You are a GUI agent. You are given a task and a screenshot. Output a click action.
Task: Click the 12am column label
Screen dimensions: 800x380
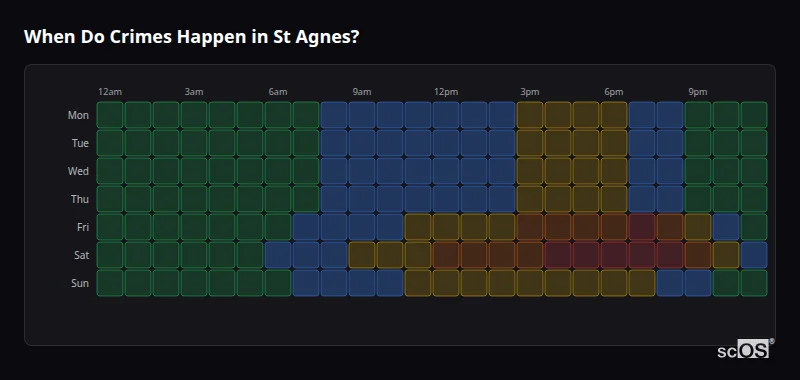coord(110,92)
